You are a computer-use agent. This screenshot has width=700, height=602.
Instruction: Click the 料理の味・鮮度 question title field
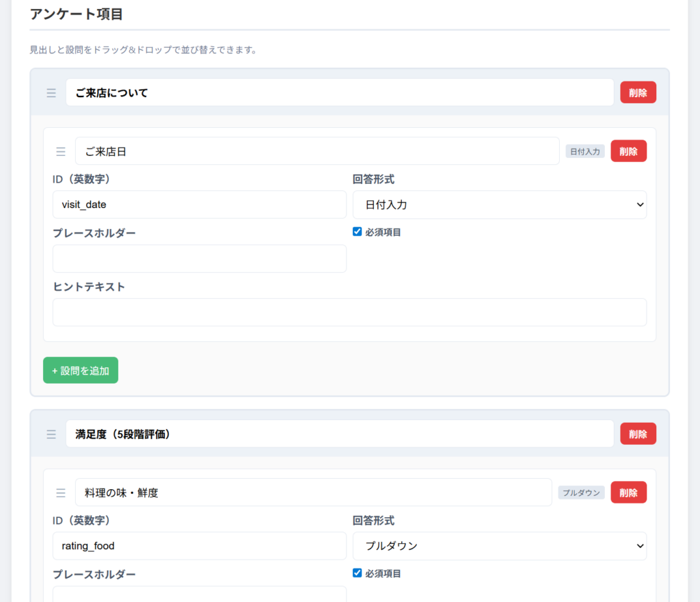pyautogui.click(x=313, y=493)
